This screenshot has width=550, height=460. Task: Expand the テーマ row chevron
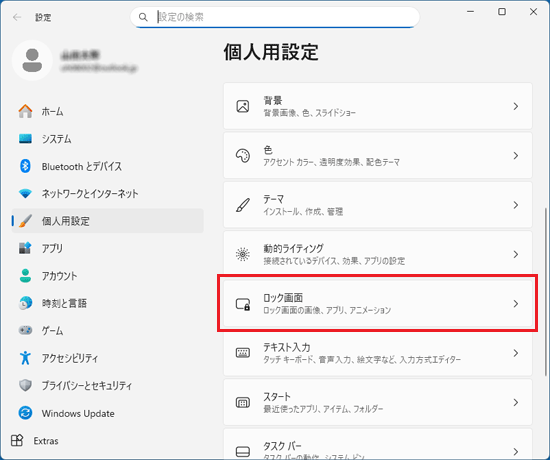pyautogui.click(x=516, y=205)
